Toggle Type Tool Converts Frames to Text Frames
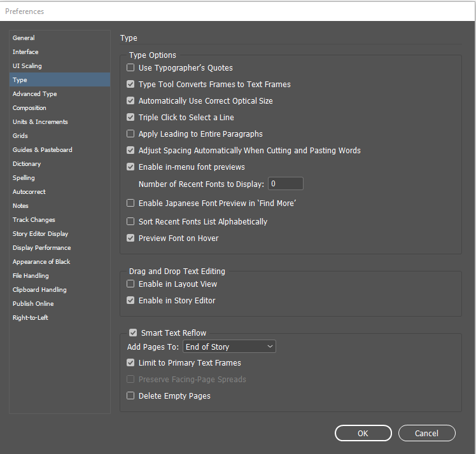Screen dimensions: 476x454 [x=130, y=85]
